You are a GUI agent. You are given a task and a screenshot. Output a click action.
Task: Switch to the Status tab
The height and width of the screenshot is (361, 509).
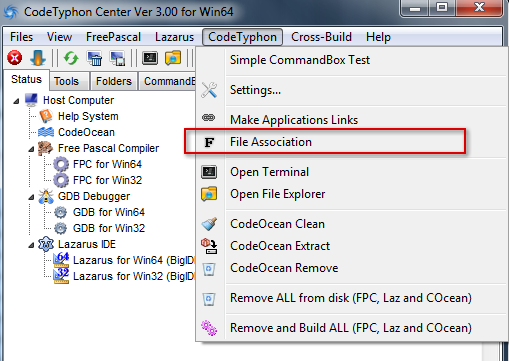coord(26,79)
